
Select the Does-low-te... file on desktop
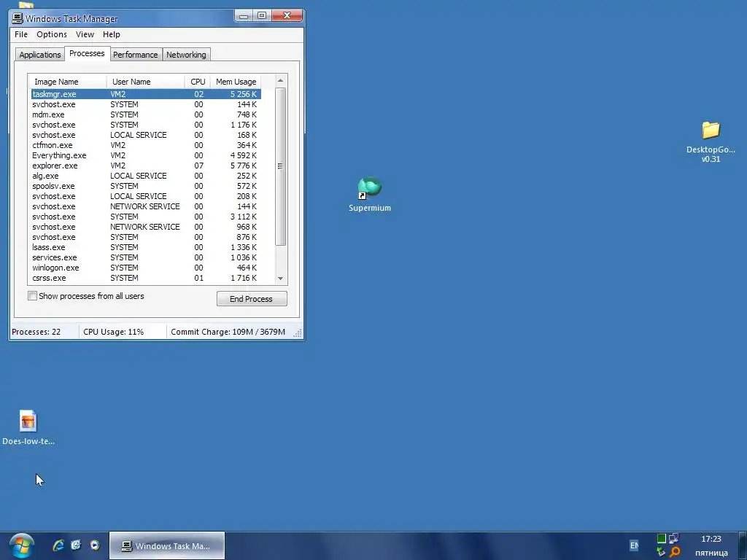click(x=28, y=427)
